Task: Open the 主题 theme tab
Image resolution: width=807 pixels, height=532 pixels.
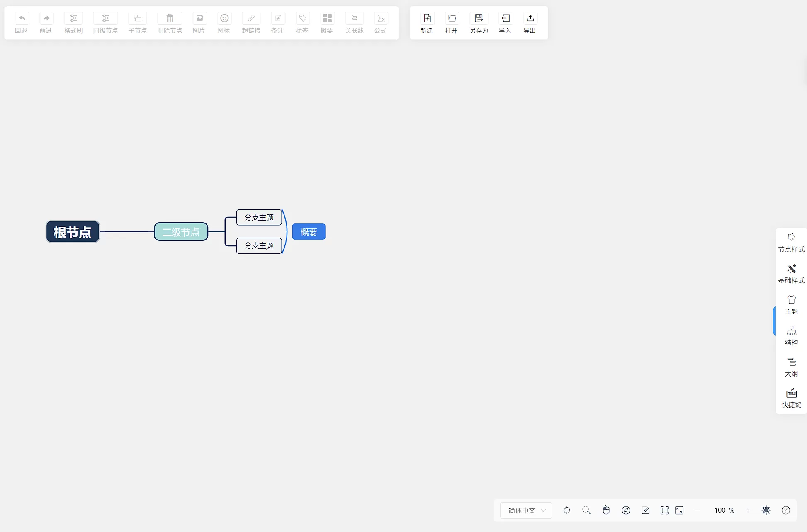Action: tap(791, 305)
